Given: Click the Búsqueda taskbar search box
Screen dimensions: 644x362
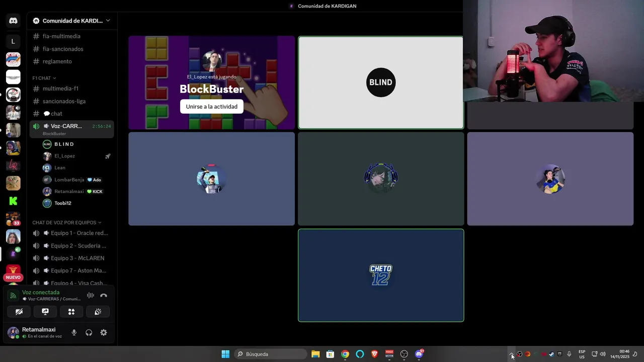Looking at the screenshot, I should [271, 354].
